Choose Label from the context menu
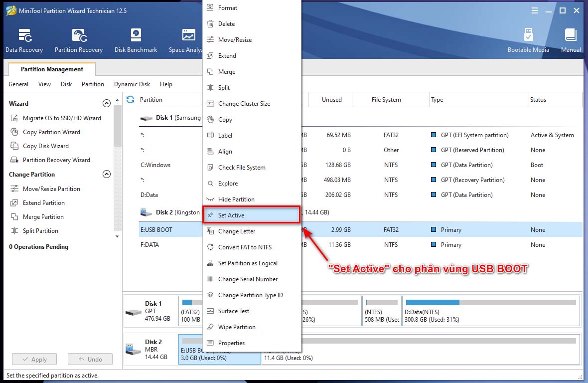The image size is (588, 383). point(252,136)
